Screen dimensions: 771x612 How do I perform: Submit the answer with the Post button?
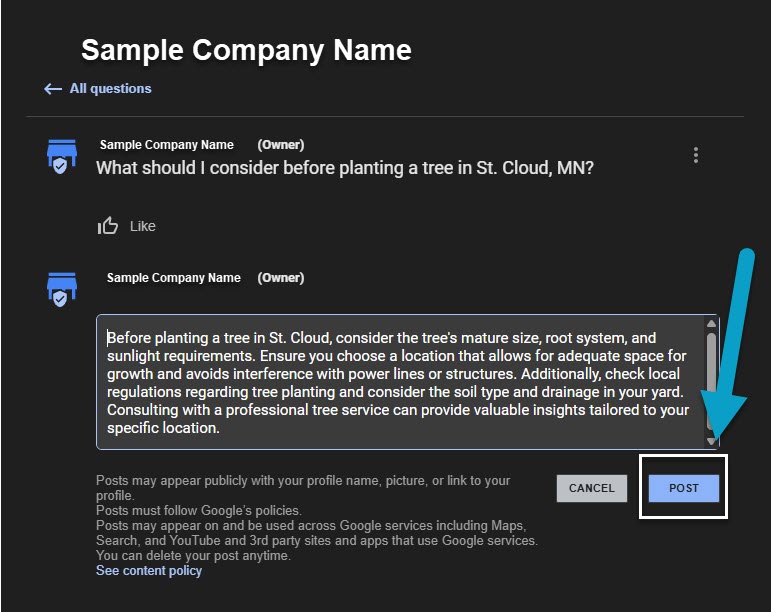tap(684, 488)
